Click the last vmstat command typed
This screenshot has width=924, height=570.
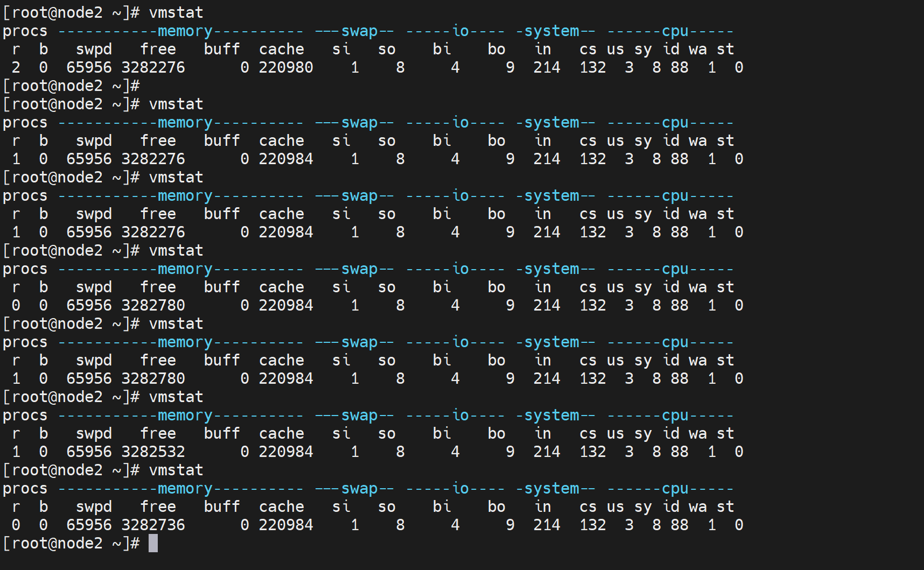coord(176,470)
